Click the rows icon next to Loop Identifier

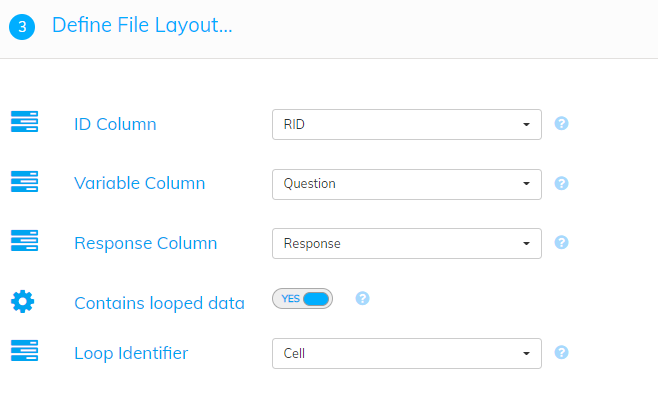24,351
